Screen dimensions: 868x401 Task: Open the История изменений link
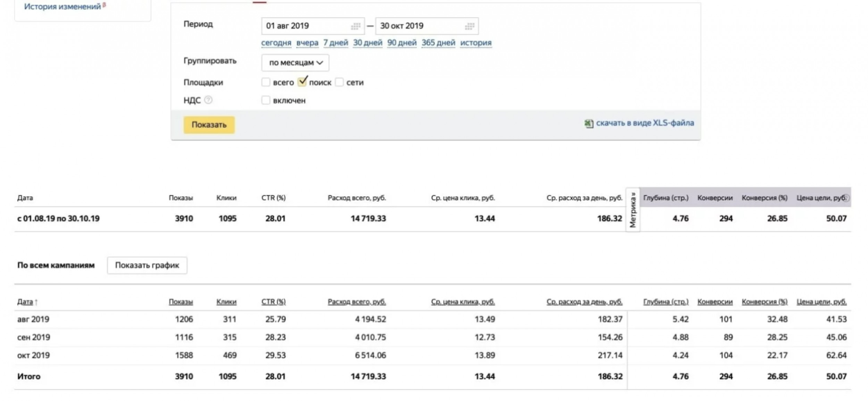pyautogui.click(x=62, y=7)
